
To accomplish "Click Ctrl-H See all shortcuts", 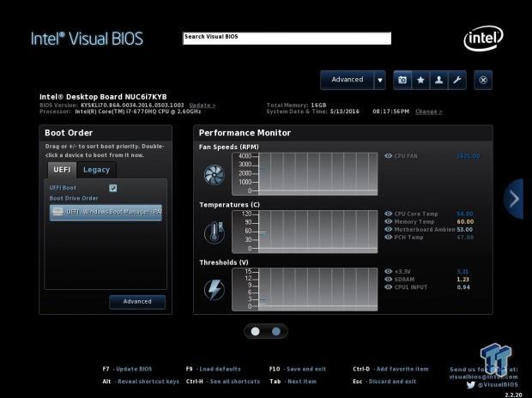I will pyautogui.click(x=223, y=382).
